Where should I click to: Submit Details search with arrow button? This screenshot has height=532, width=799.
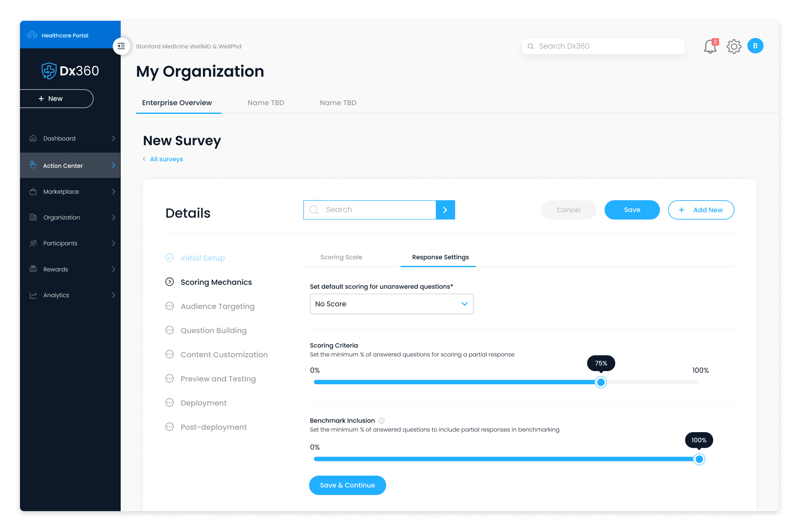click(445, 210)
